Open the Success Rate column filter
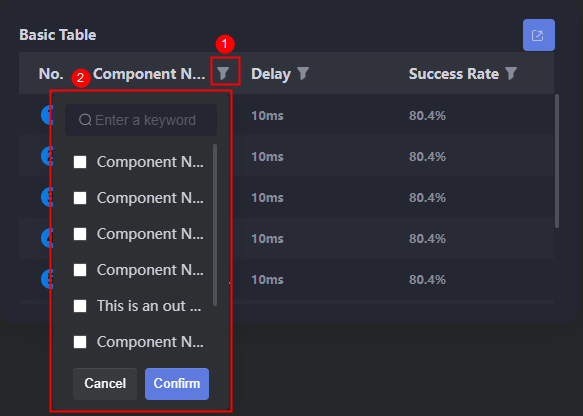The height and width of the screenshot is (416, 583). [511, 73]
